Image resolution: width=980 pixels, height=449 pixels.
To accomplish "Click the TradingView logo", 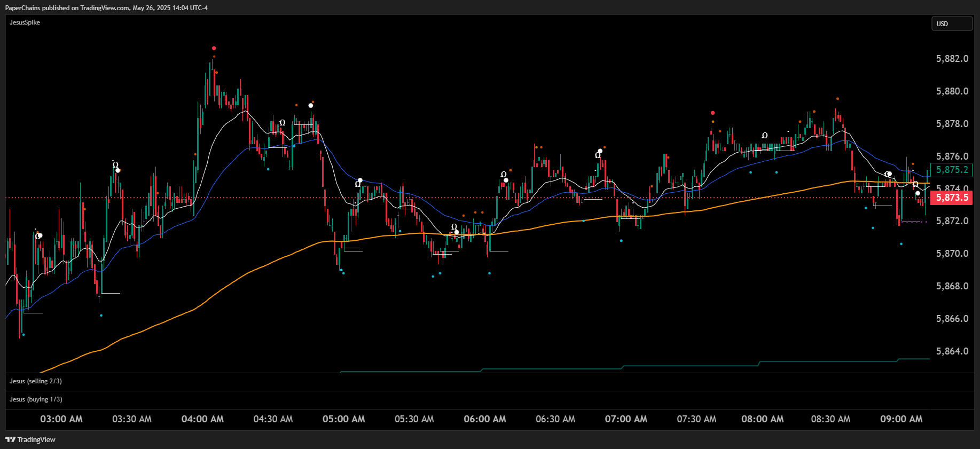I will coord(30,439).
